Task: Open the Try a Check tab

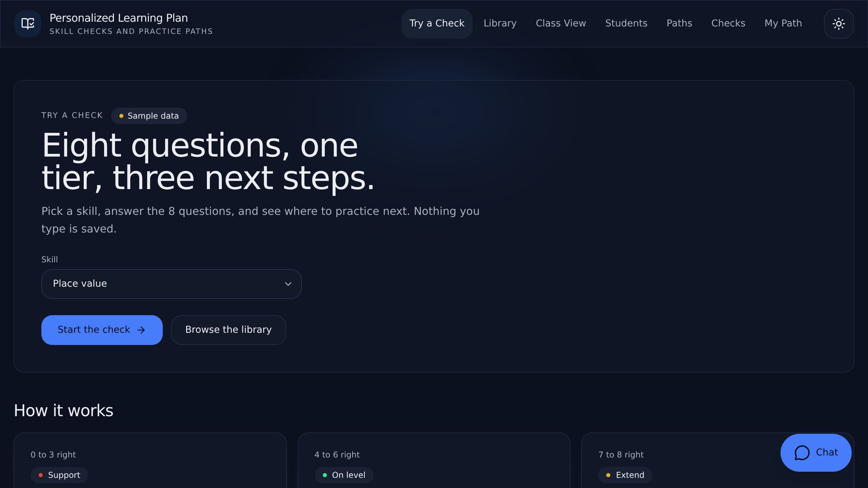Action: [x=437, y=23]
